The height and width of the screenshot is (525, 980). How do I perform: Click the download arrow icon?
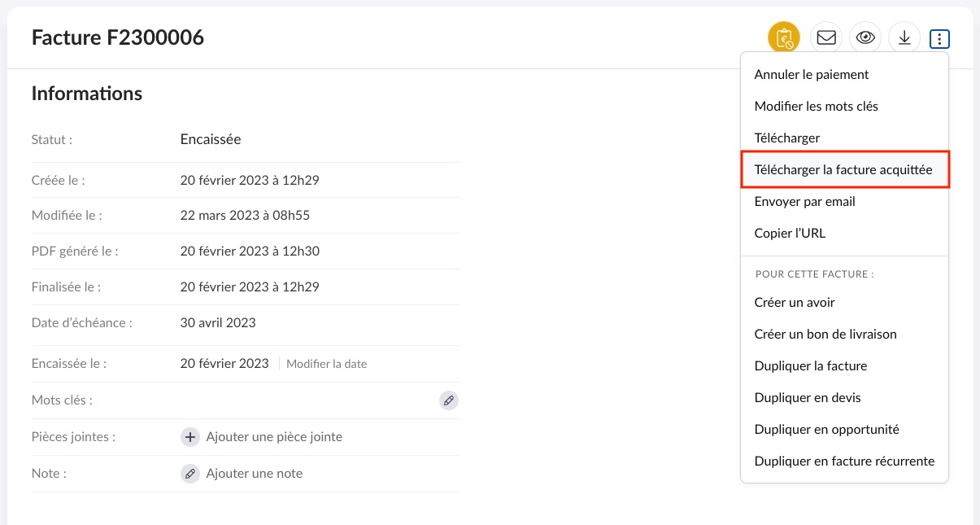click(x=904, y=37)
